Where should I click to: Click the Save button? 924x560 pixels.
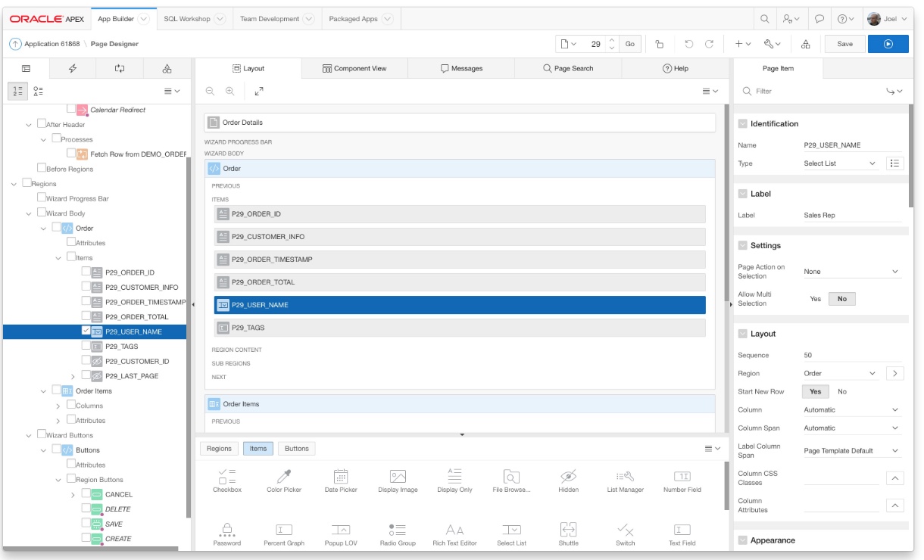[844, 44]
